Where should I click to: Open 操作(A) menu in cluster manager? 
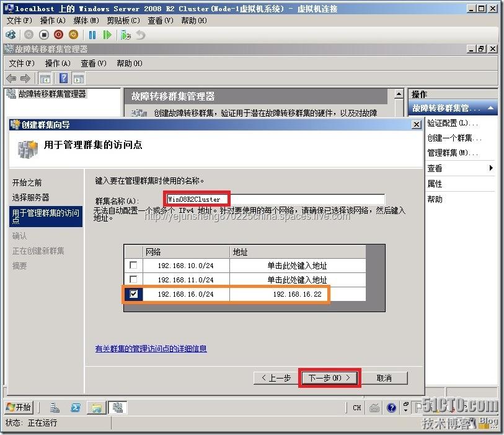click(58, 63)
